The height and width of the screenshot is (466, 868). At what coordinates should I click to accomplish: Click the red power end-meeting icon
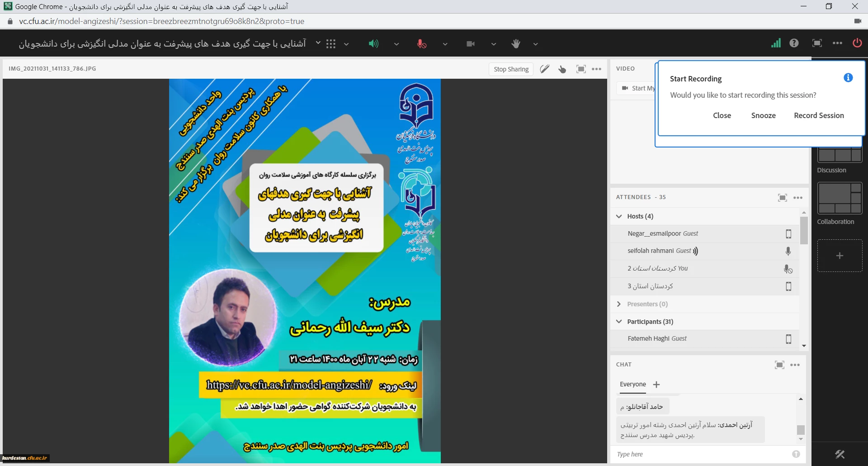(x=857, y=43)
